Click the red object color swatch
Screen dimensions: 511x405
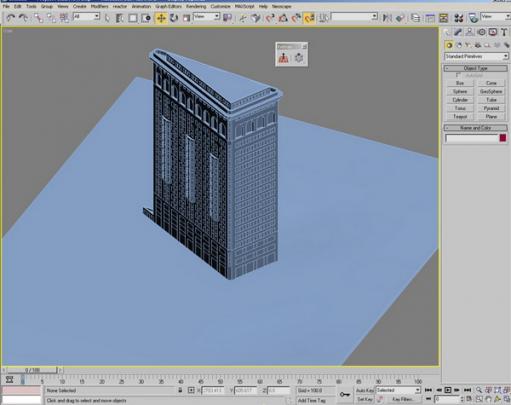503,138
